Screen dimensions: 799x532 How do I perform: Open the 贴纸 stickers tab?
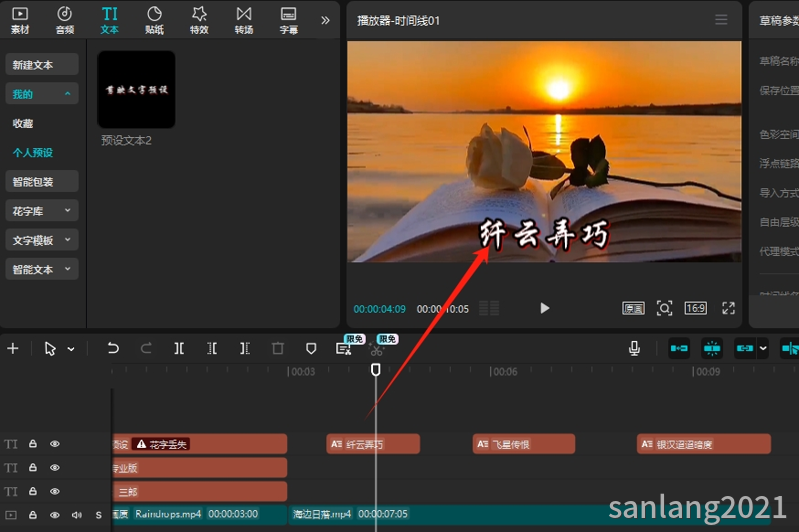pos(154,20)
